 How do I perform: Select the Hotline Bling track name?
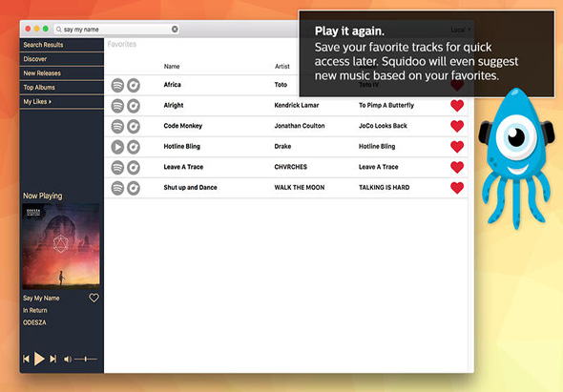(x=181, y=147)
